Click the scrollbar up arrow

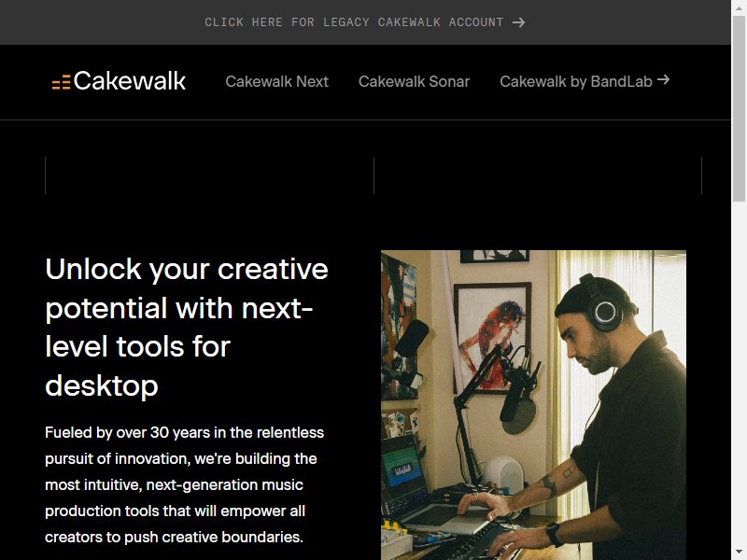pyautogui.click(x=739, y=7)
